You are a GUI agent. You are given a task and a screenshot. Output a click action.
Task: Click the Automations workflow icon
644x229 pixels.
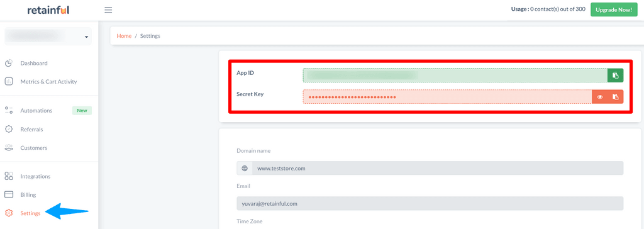(x=9, y=111)
